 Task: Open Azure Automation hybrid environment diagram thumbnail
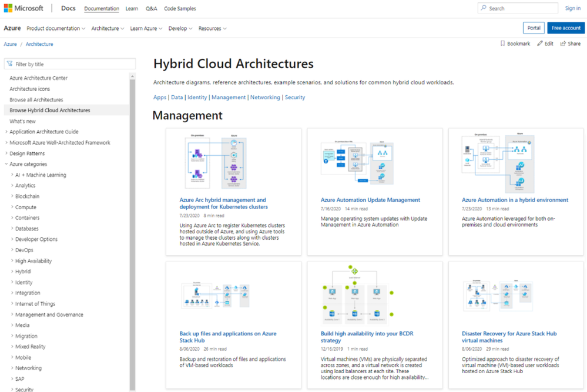pyautogui.click(x=498, y=163)
